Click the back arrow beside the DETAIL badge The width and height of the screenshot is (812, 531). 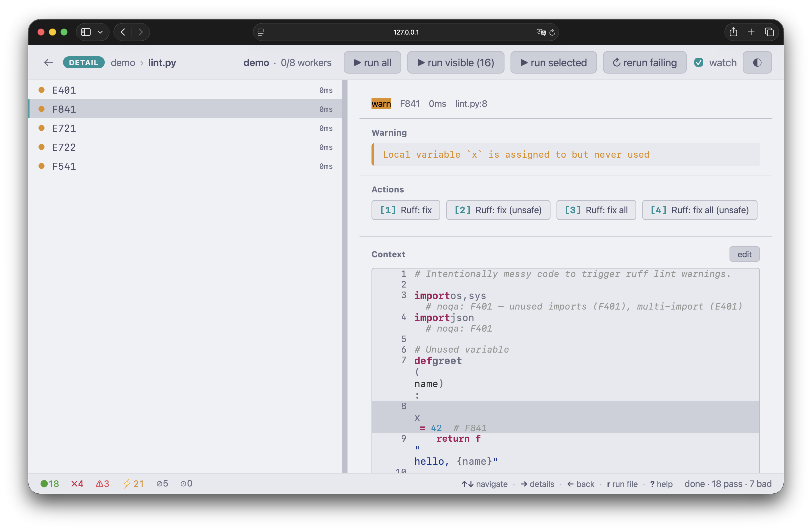point(48,63)
